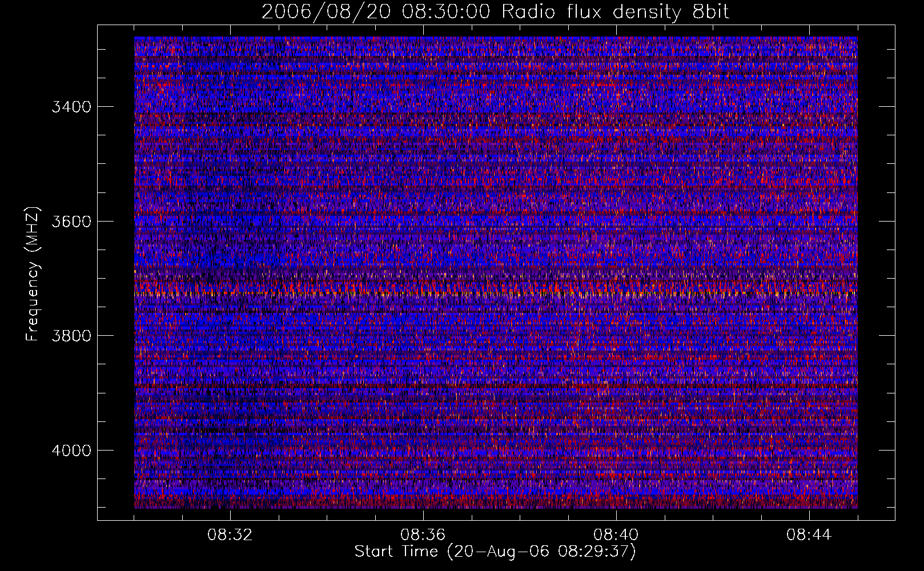924x571 pixels.
Task: Click the 08:44 time tick label
Action: pos(809,535)
